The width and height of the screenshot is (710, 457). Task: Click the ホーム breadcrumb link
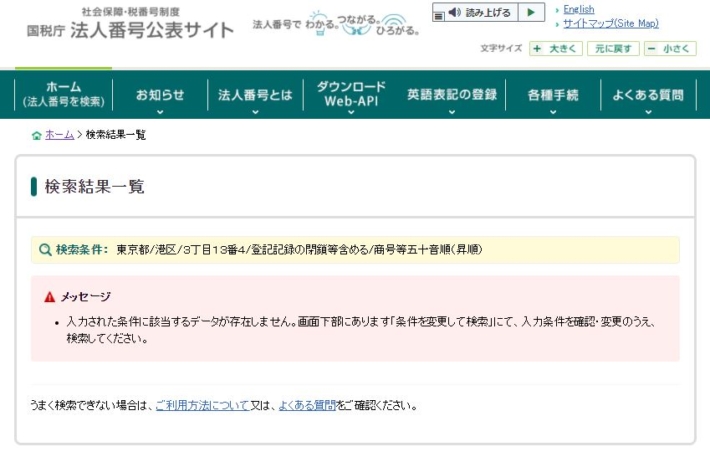click(x=59, y=135)
